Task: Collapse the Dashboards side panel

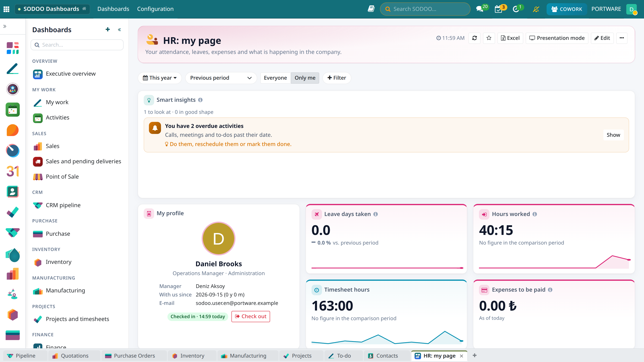Action: tap(120, 30)
